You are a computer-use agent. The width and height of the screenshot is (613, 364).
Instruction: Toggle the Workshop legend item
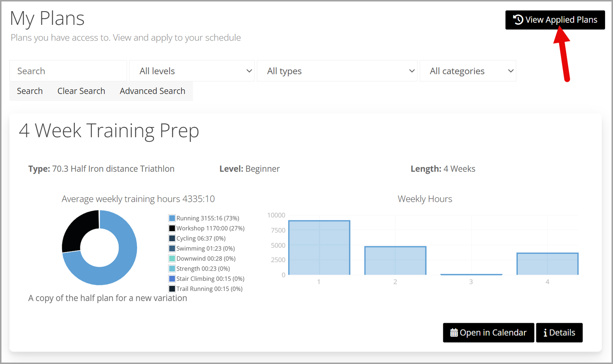pyautogui.click(x=206, y=228)
